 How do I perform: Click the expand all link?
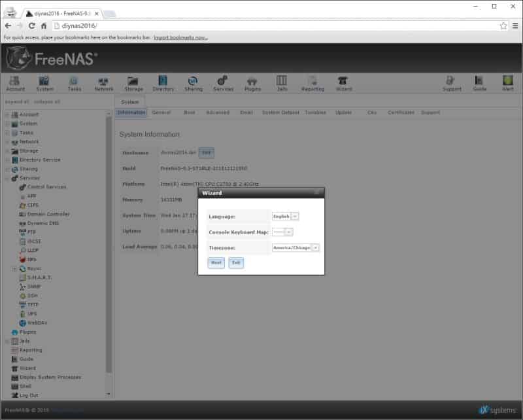coord(17,101)
